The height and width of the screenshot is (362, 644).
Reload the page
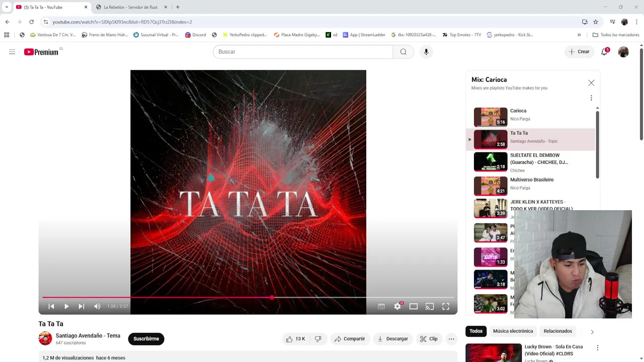[31, 22]
